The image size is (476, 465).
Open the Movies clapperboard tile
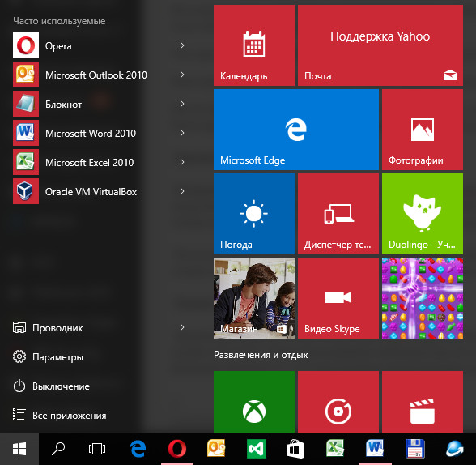pyautogui.click(x=423, y=402)
